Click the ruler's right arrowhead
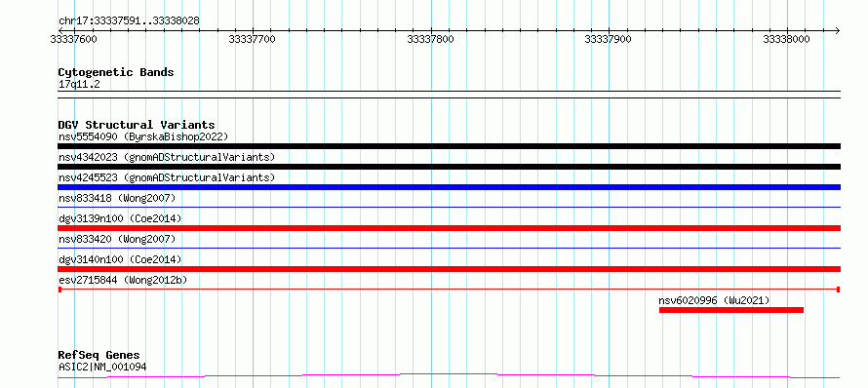The width and height of the screenshot is (868, 388). (x=837, y=30)
